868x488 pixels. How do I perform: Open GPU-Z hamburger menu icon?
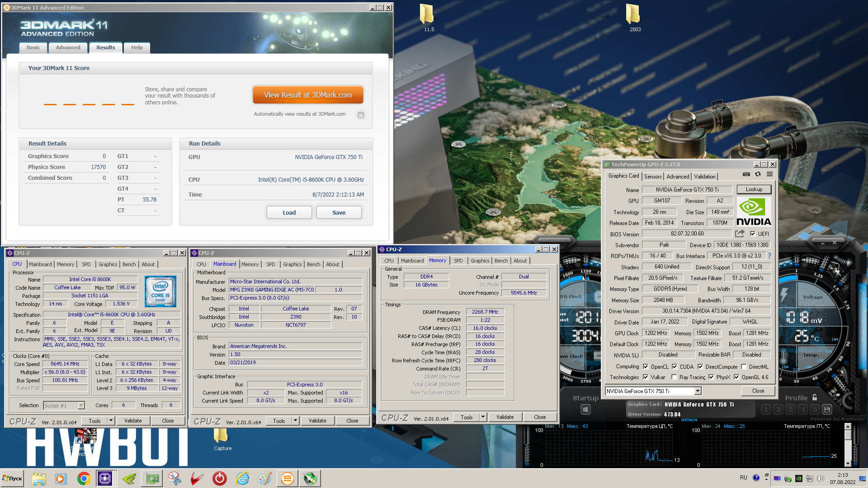(769, 174)
